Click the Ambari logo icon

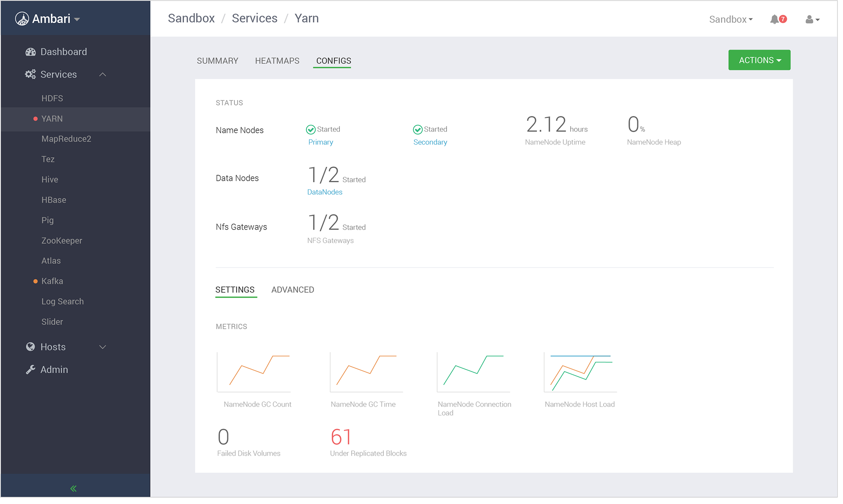(22, 19)
